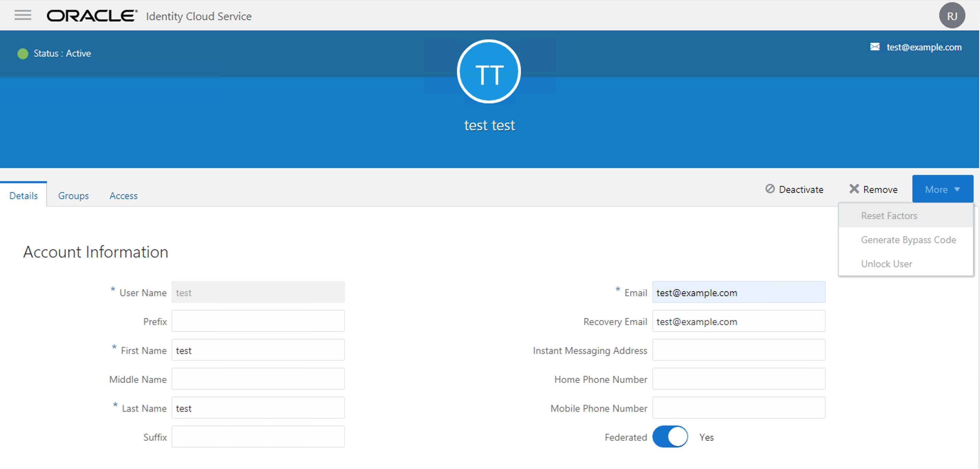
Task: Click the User Name field
Action: click(x=258, y=292)
